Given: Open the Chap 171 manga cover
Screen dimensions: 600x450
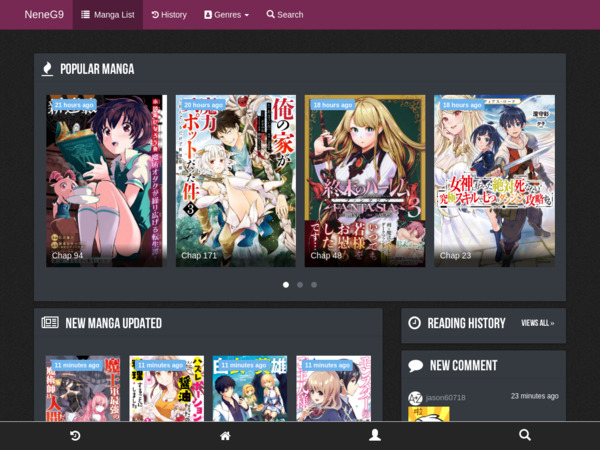Looking at the screenshot, I should 236,181.
